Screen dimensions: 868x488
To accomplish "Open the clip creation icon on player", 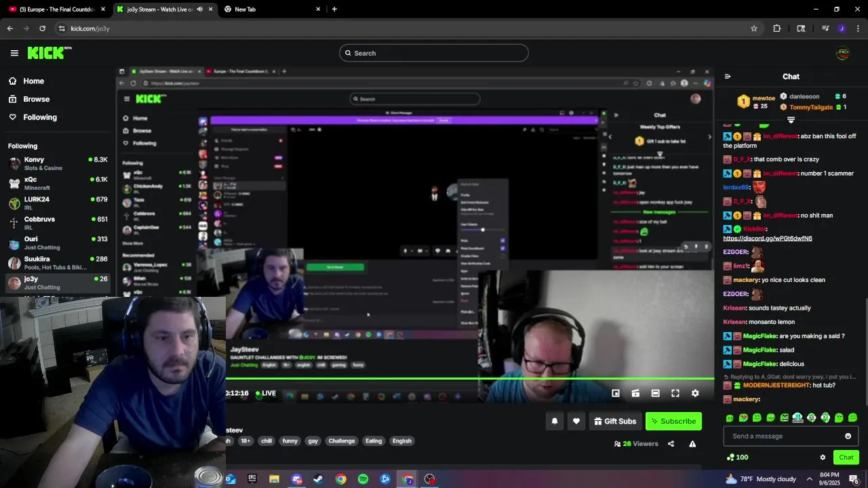I will (635, 393).
